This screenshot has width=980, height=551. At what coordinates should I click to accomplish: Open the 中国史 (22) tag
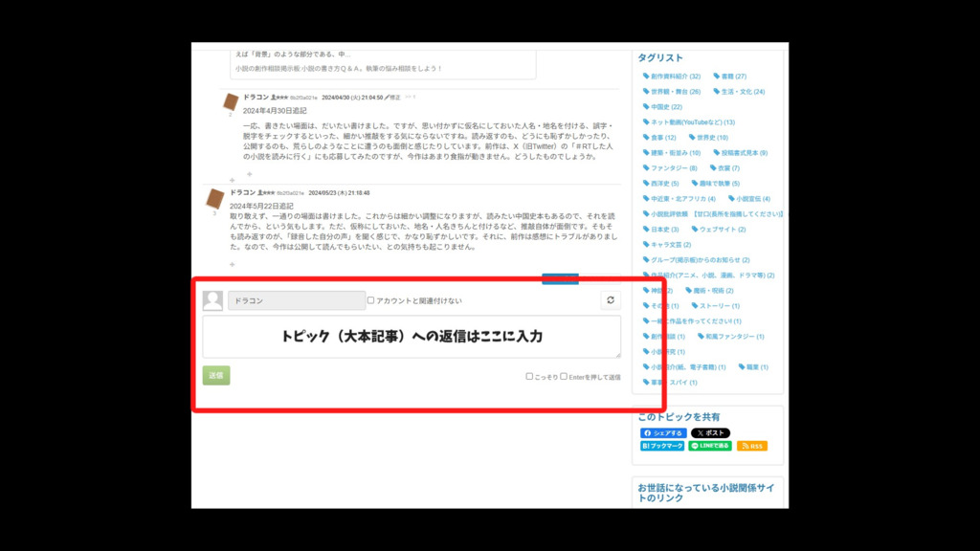pos(665,107)
